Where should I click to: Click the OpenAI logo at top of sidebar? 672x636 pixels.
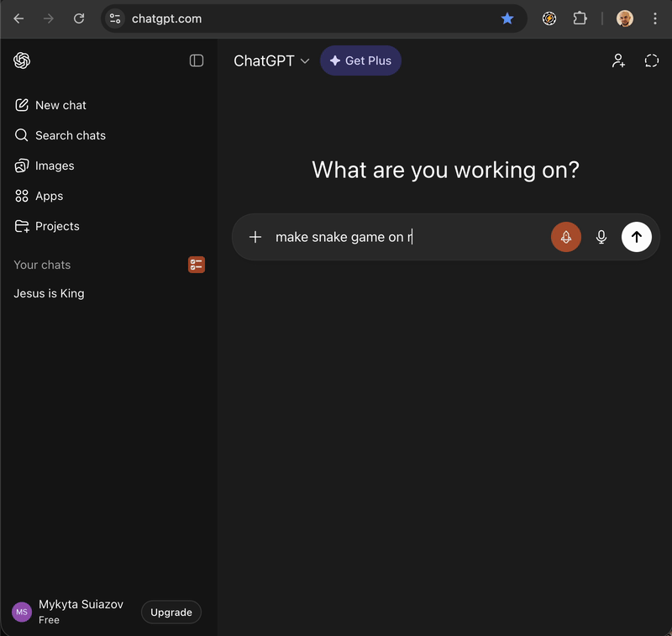click(22, 60)
